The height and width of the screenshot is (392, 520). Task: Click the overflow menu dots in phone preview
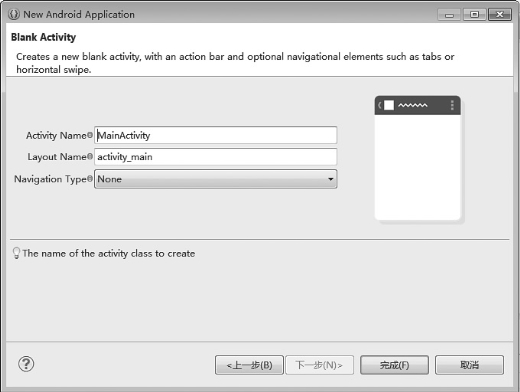(452, 105)
